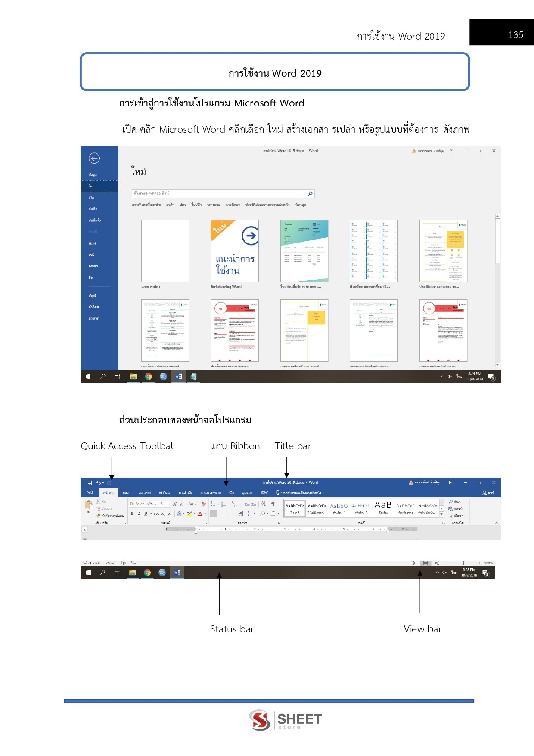Click the Shrink Font icon
The height and width of the screenshot is (756, 534).
pyautogui.click(x=182, y=504)
